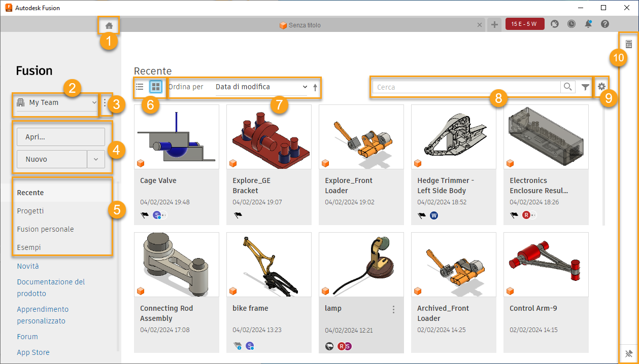
Task: Open the lamp thumbnail
Action: pos(361,265)
